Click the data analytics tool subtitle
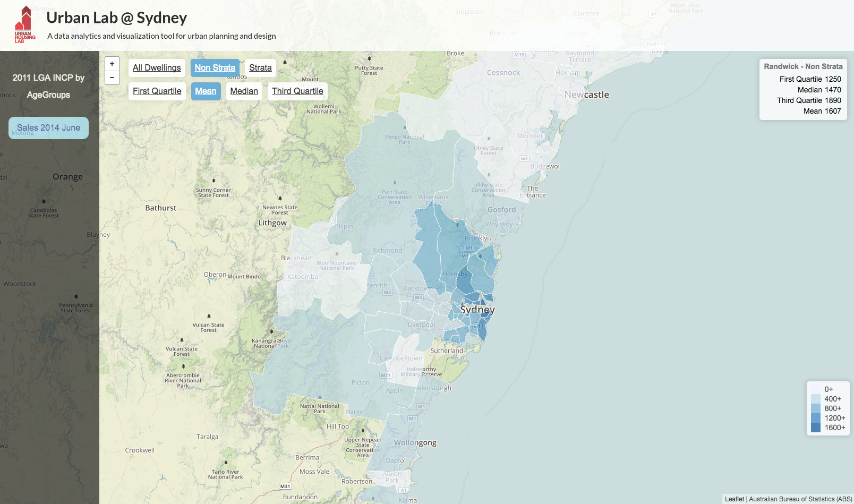 161,36
